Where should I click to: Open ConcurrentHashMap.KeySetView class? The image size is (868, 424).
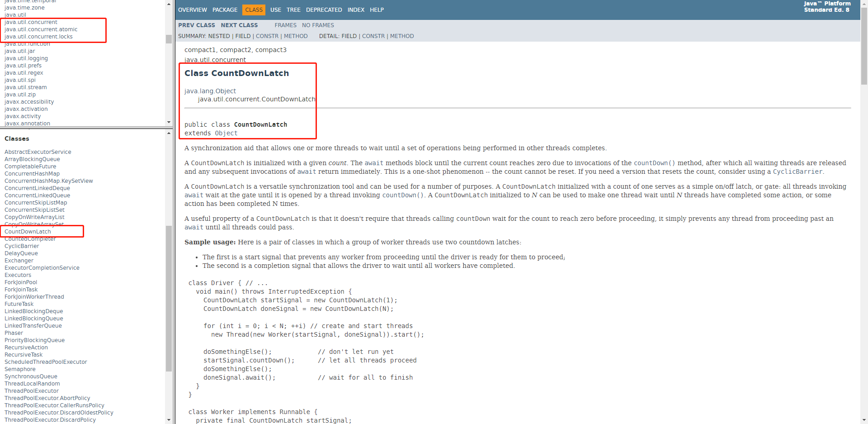pos(49,181)
